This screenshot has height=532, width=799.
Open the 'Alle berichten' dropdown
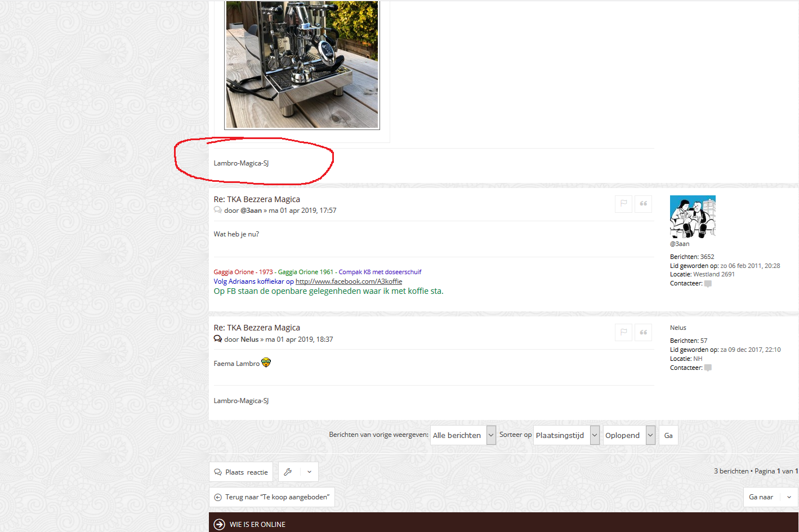[x=463, y=435]
